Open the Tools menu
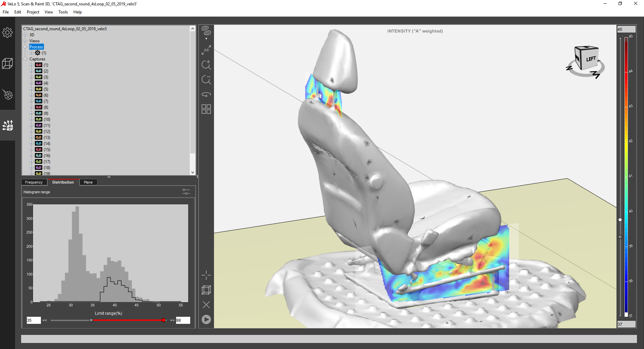 coord(63,12)
